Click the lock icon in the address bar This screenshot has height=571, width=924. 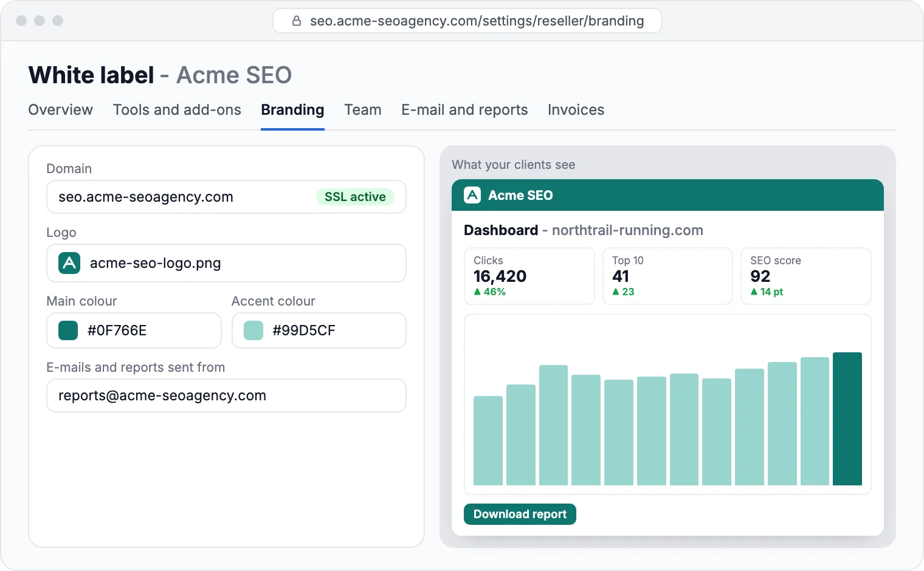pyautogui.click(x=297, y=21)
